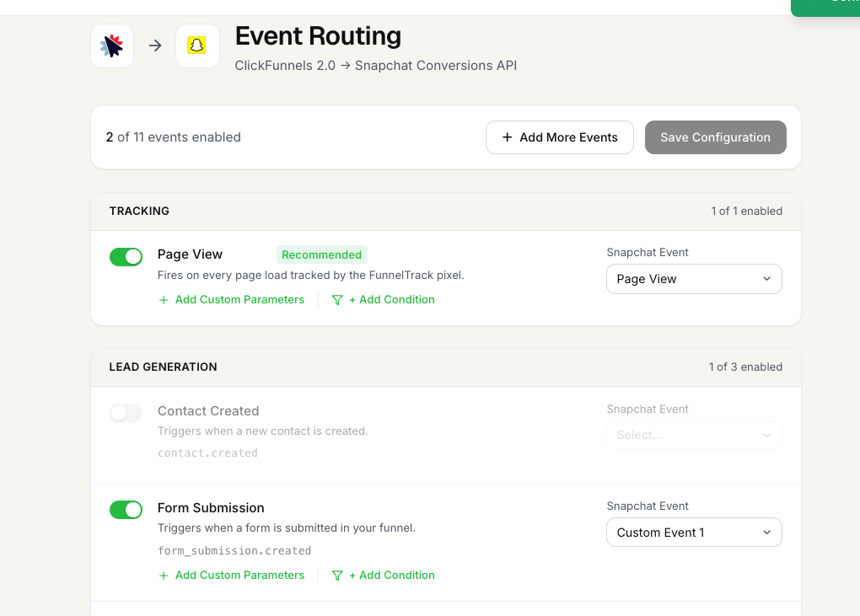Click the TRACKING section header
This screenshot has width=860, height=616.
click(x=139, y=211)
